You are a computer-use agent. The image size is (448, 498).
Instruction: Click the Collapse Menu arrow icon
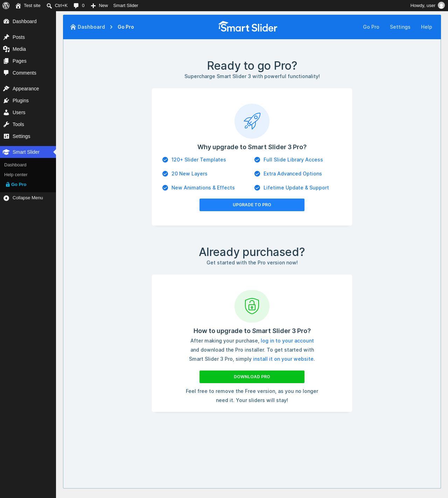(6, 198)
